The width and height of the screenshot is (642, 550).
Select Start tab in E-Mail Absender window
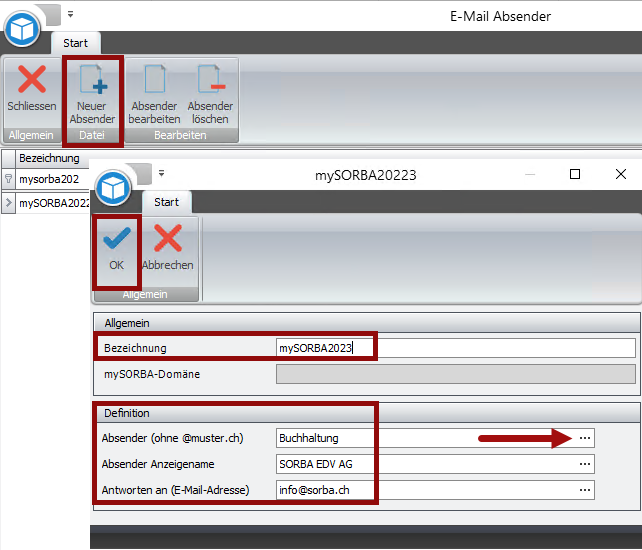[x=75, y=43]
